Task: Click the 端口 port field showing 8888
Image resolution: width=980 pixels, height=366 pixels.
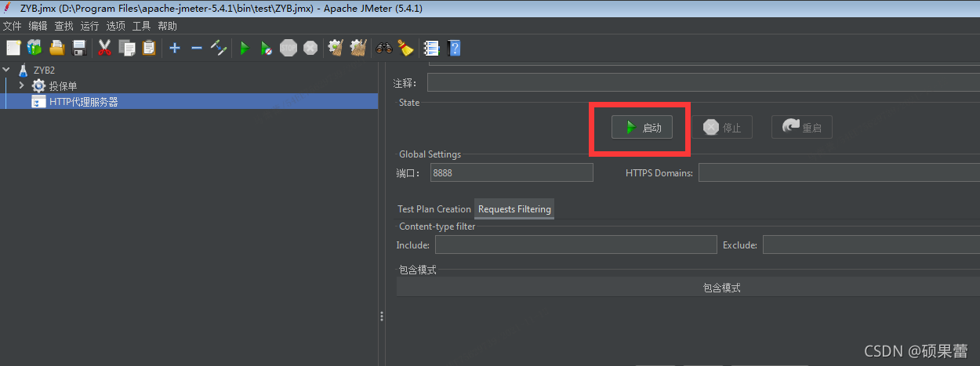Action: [x=511, y=172]
